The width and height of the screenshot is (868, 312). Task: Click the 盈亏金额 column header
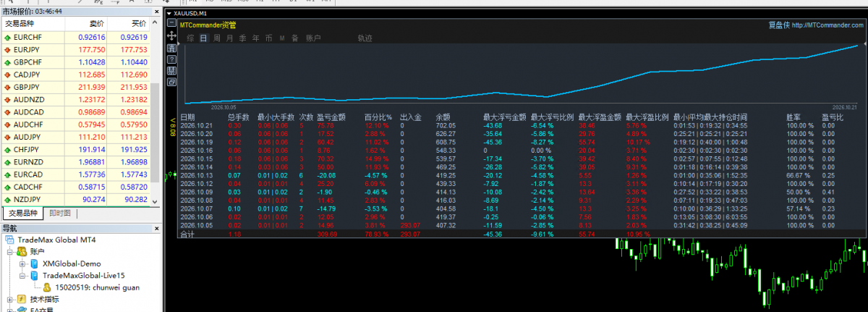(x=331, y=117)
